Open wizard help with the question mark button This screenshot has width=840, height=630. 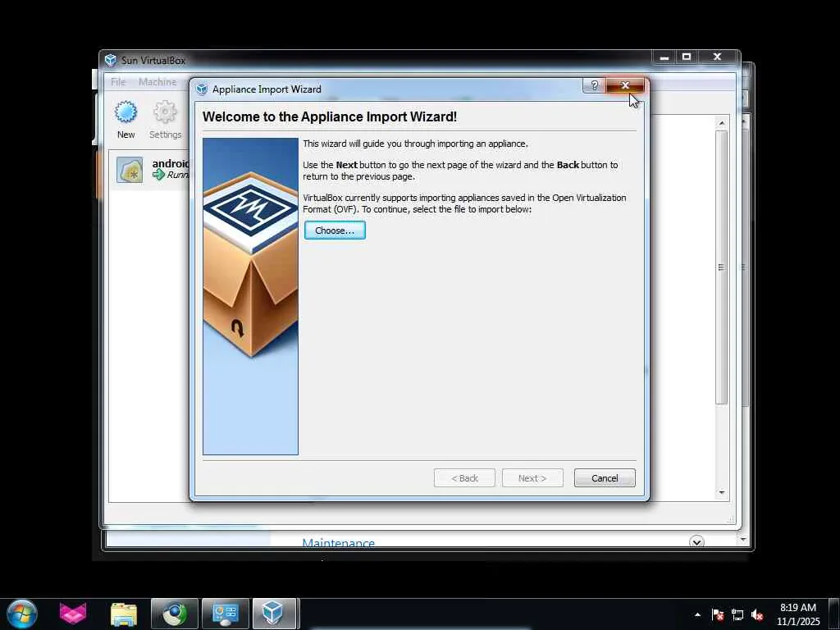pos(594,85)
